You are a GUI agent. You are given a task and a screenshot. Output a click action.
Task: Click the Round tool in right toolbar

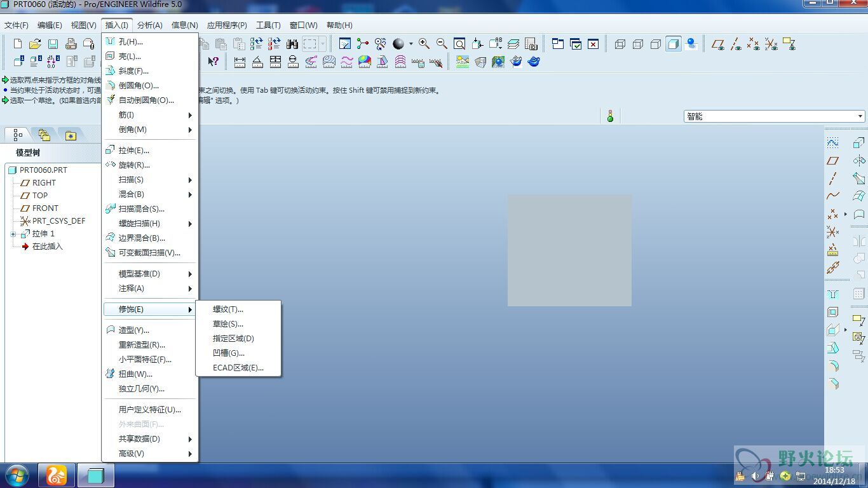[x=833, y=366]
